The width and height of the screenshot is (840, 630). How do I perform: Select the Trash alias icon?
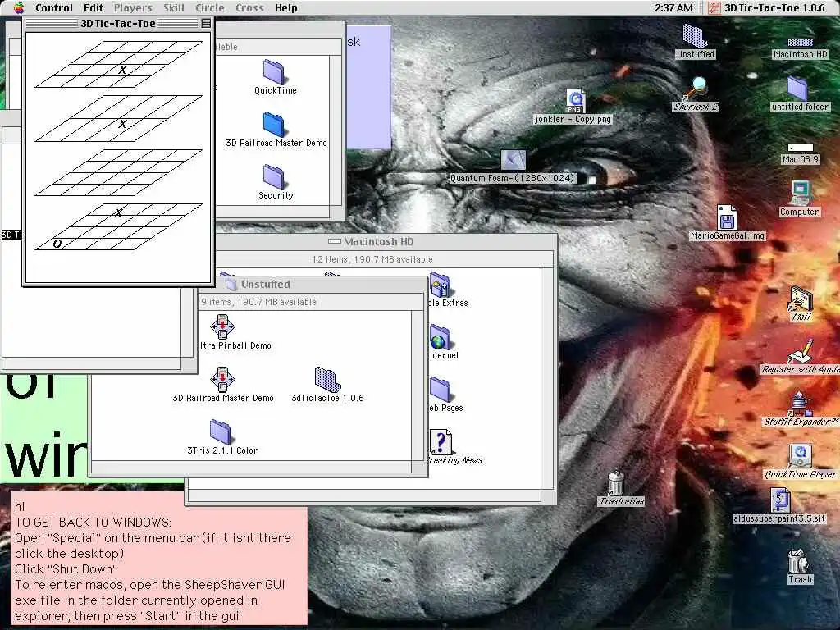(x=620, y=489)
